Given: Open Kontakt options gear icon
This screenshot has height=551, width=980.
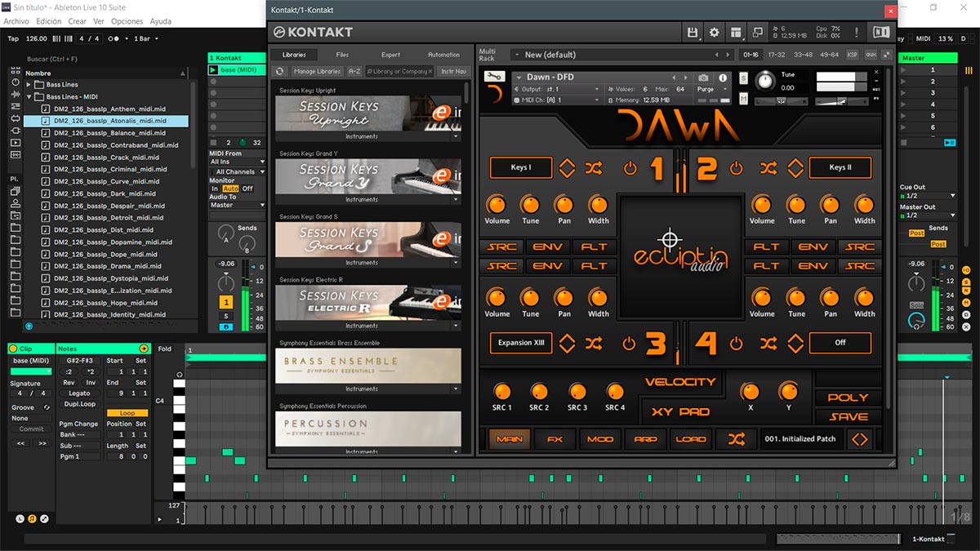Looking at the screenshot, I should coord(715,32).
